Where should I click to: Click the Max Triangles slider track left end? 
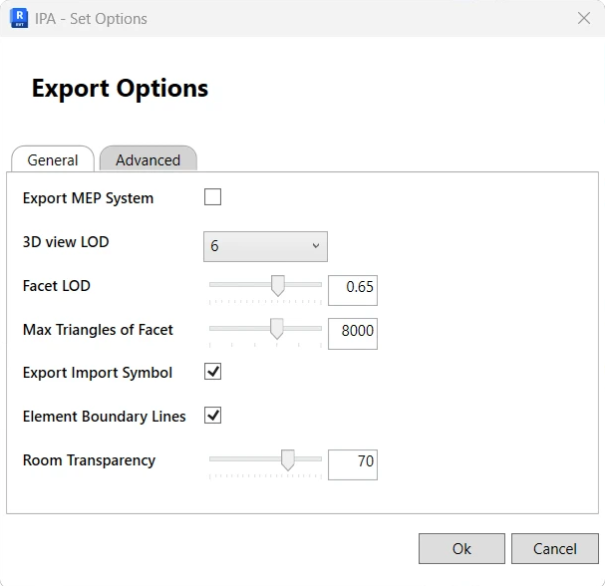pyautogui.click(x=212, y=328)
